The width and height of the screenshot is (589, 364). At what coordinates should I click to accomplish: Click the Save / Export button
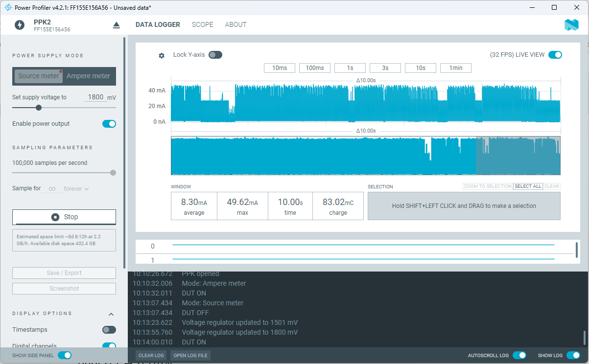64,273
